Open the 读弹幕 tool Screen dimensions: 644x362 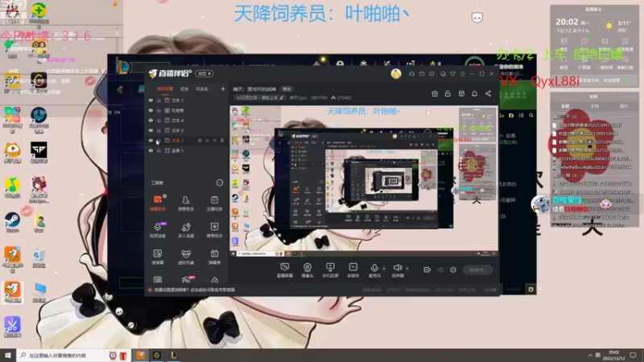(158, 257)
